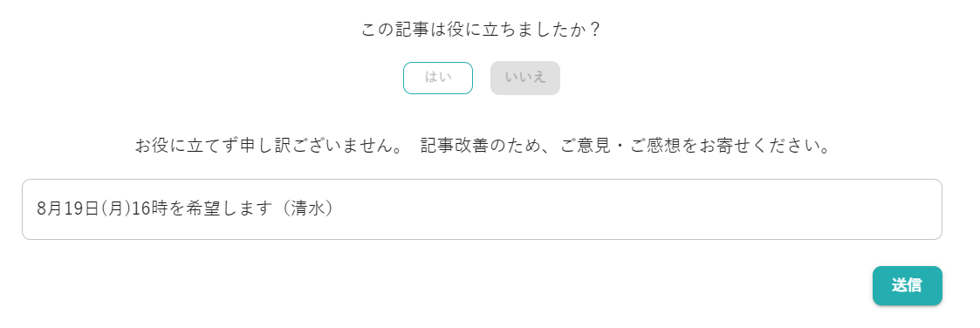Answer no to whether article was helpful
The image size is (980, 328).
point(525,79)
